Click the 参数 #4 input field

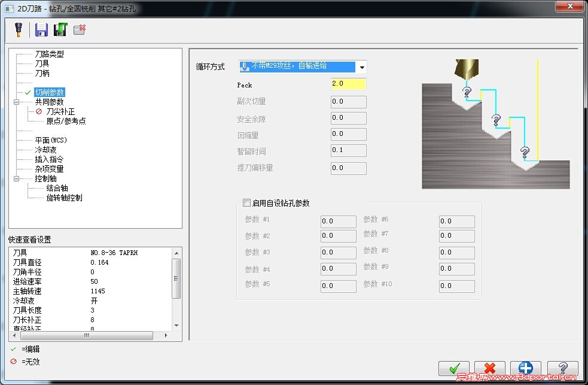click(338, 269)
